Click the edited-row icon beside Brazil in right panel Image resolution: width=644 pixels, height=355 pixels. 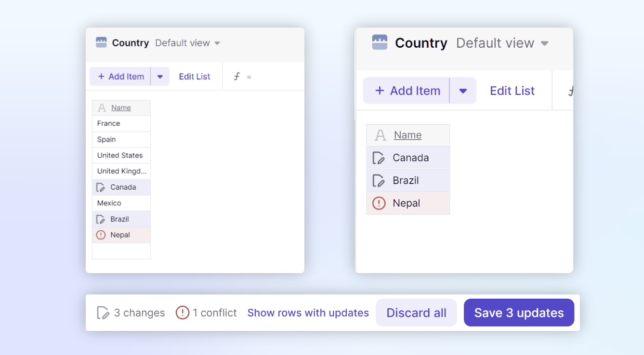pyautogui.click(x=379, y=181)
